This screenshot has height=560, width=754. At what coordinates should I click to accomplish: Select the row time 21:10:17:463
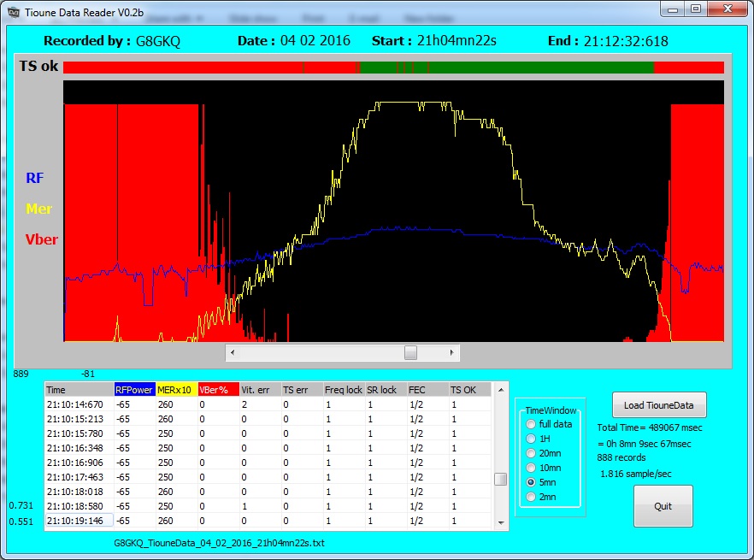[75, 477]
